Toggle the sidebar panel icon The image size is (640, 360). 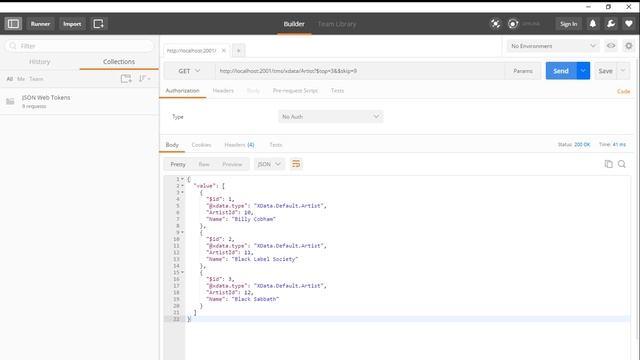[13, 24]
